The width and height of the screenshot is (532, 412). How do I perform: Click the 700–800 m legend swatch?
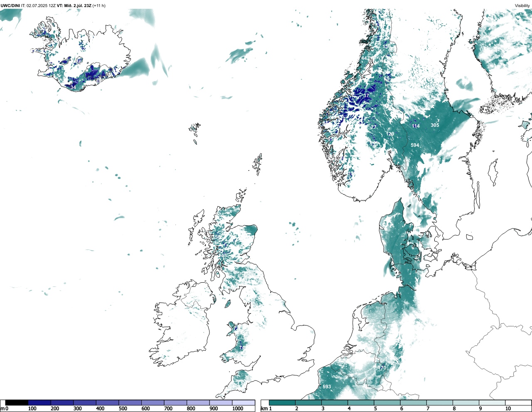(x=175, y=402)
